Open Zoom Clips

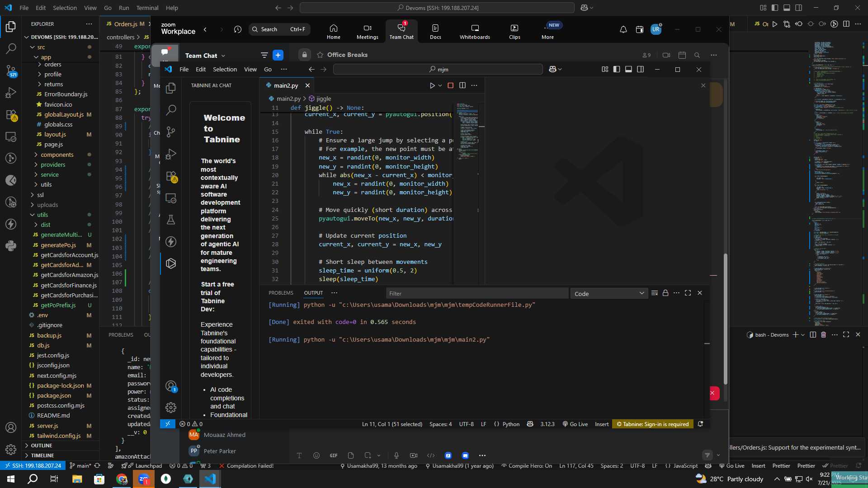pyautogui.click(x=514, y=32)
